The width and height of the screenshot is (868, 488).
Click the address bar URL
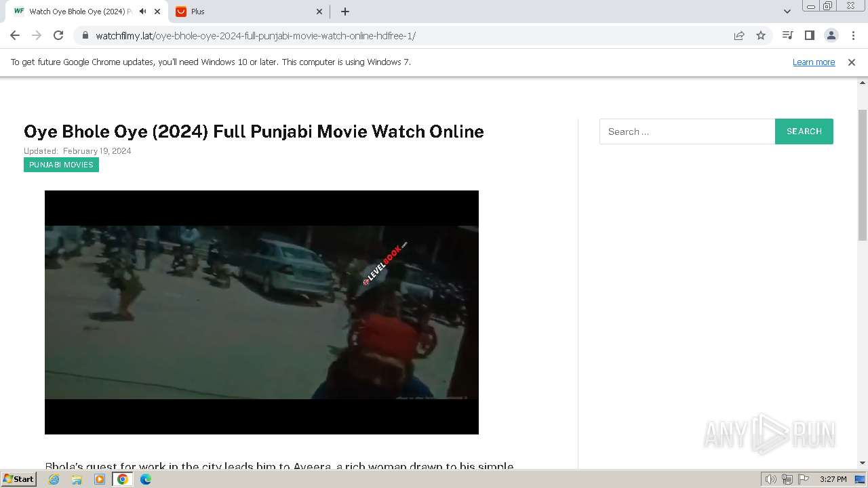click(x=256, y=36)
